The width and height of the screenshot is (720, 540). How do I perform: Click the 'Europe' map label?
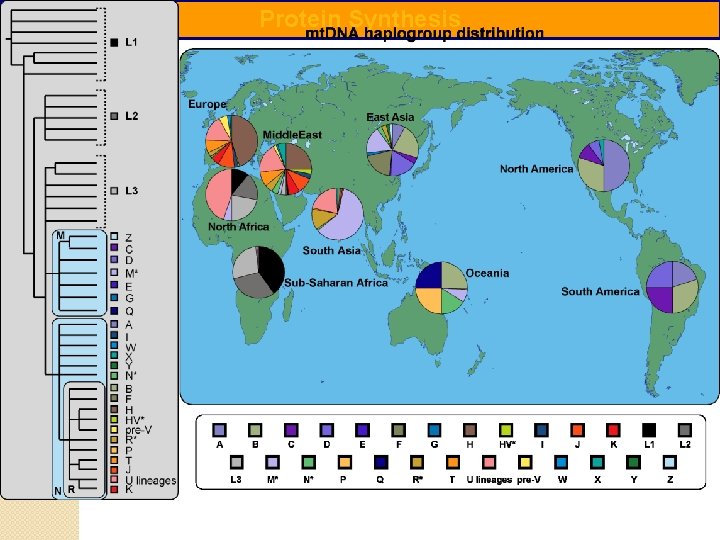pyautogui.click(x=207, y=104)
